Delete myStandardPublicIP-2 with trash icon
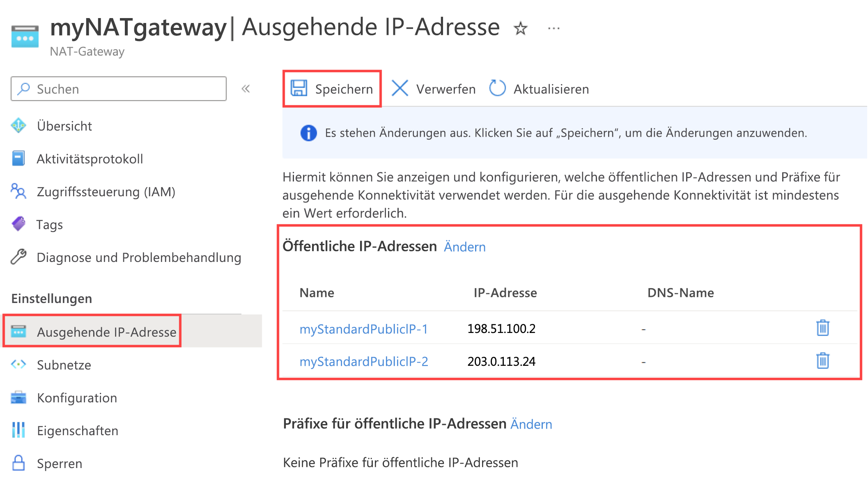The height and width of the screenshot is (482, 868). pyautogui.click(x=822, y=360)
